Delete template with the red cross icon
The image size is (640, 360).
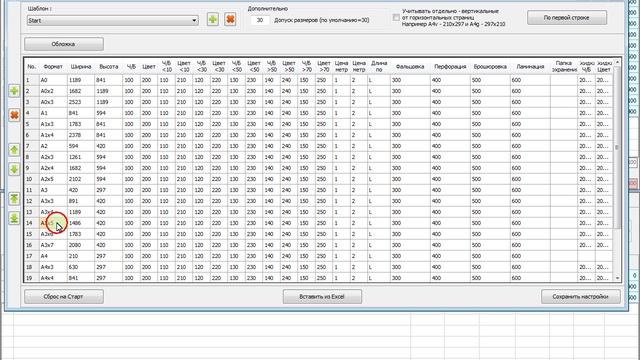230,19
